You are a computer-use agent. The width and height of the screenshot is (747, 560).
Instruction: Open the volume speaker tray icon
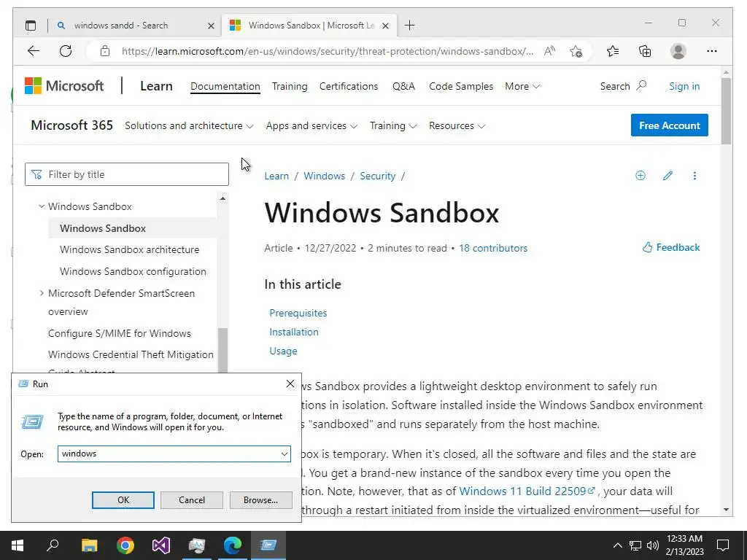point(653,545)
